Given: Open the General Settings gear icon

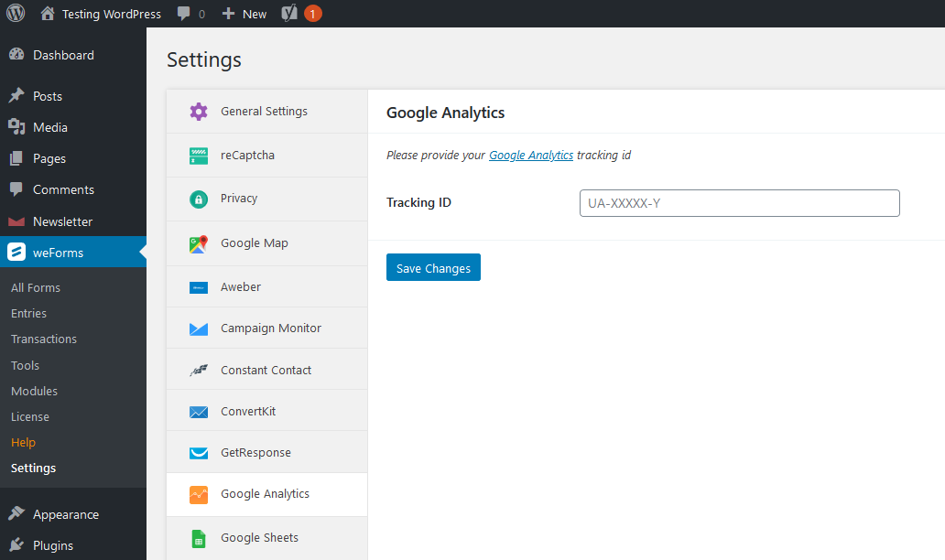Looking at the screenshot, I should tap(199, 111).
